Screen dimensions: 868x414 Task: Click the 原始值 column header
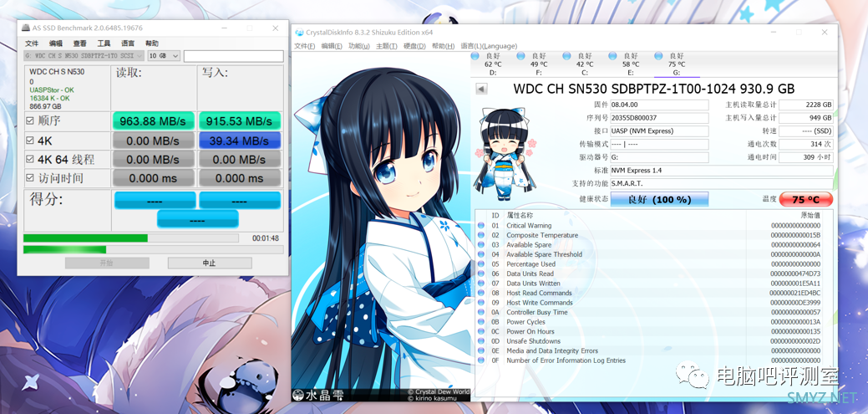(810, 215)
